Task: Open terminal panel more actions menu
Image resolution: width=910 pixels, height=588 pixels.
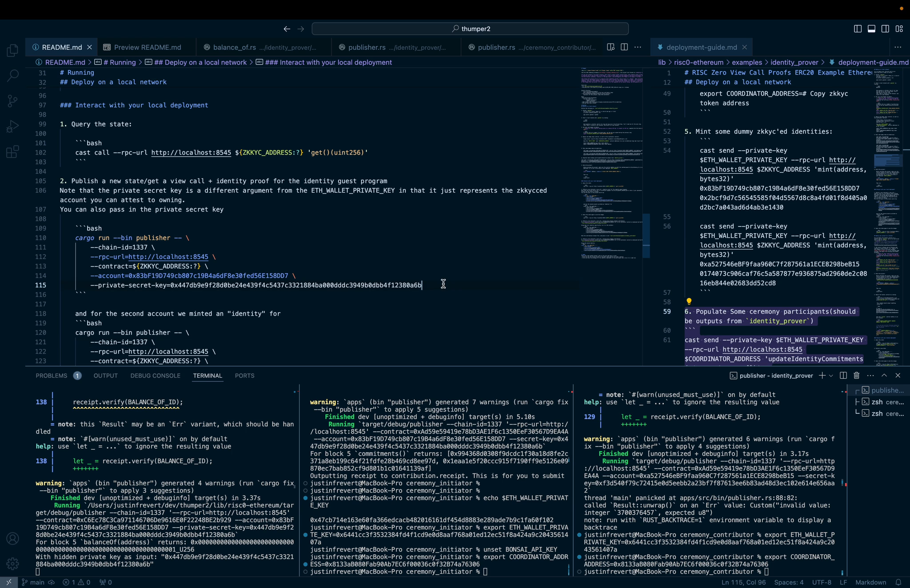Action: tap(870, 376)
